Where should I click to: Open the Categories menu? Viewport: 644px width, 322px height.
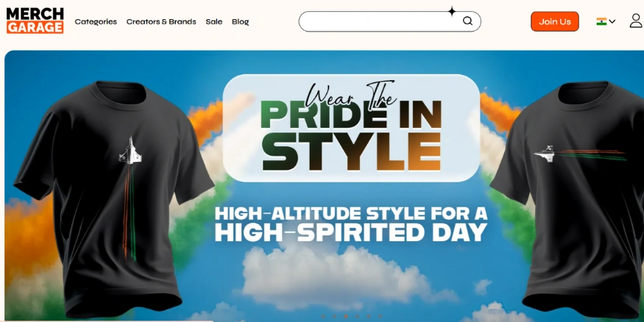[x=96, y=22]
